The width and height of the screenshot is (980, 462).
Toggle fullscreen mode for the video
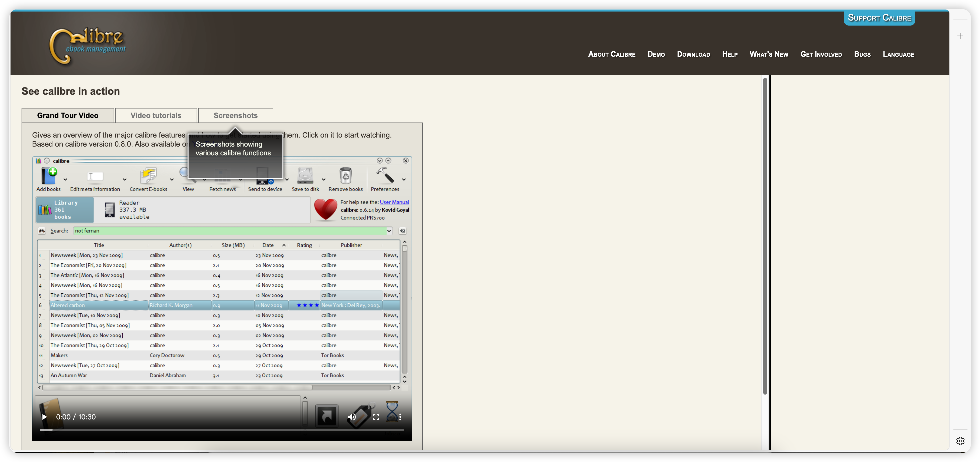(376, 417)
